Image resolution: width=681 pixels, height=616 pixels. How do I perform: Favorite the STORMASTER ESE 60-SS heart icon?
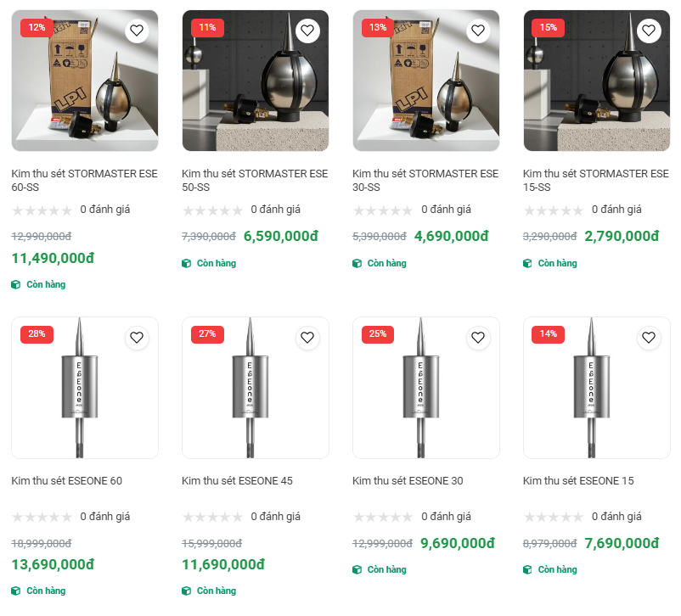[137, 31]
